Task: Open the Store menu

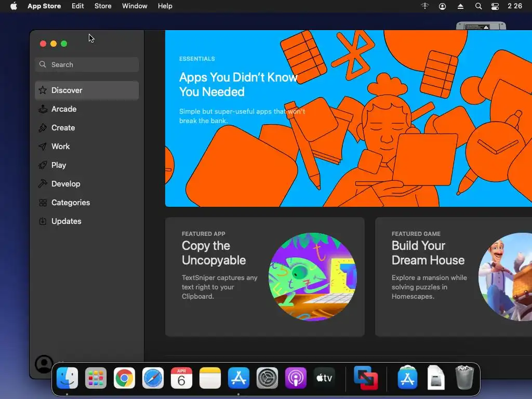Action: tap(103, 6)
